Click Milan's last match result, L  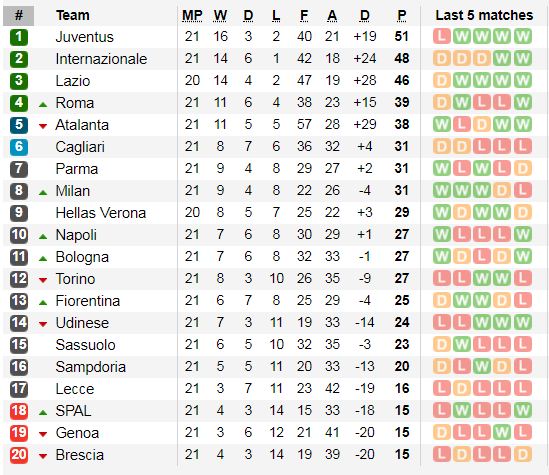523,190
